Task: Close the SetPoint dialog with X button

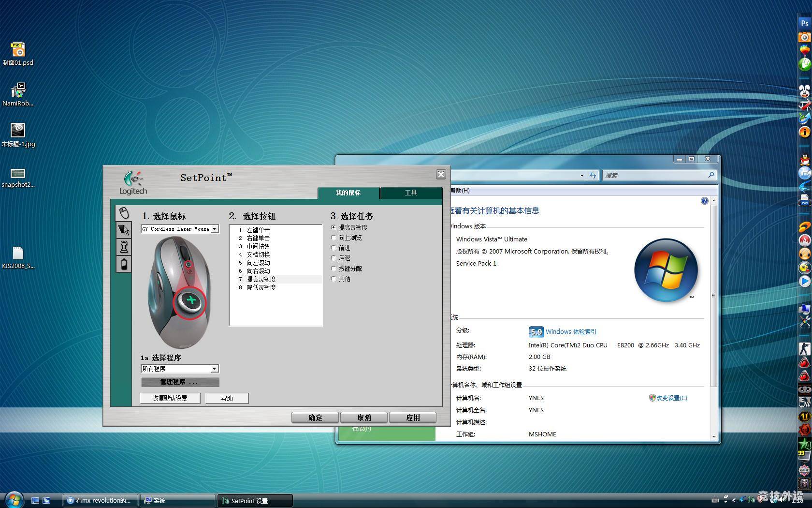Action: [x=441, y=174]
